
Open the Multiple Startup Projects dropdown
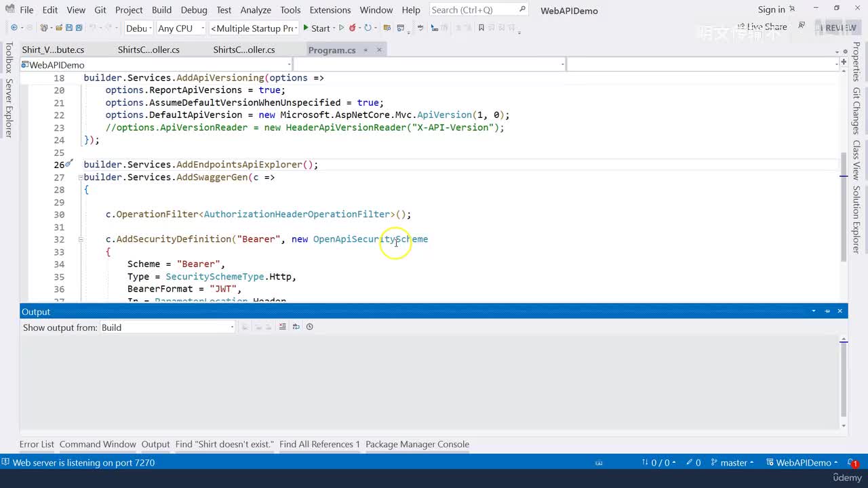[x=254, y=28]
